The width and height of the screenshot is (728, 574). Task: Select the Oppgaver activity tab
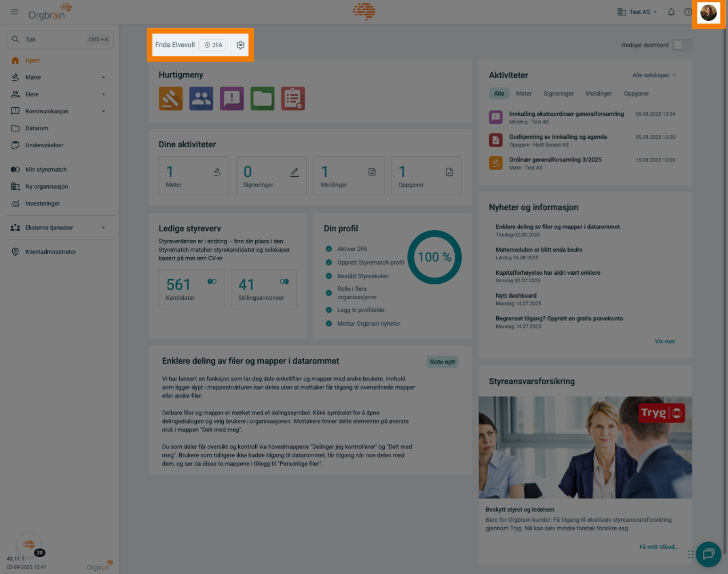point(636,94)
